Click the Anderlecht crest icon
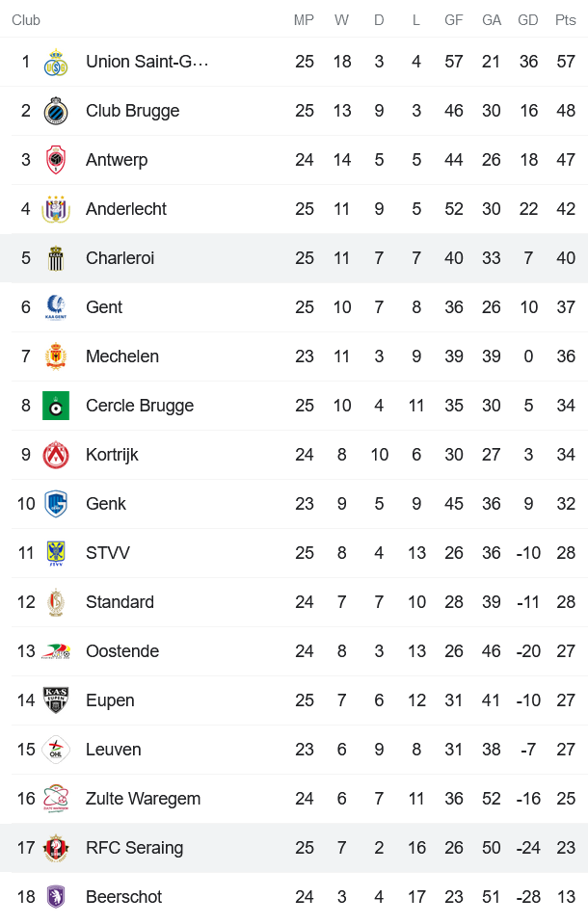The image size is (588, 924). click(x=56, y=208)
